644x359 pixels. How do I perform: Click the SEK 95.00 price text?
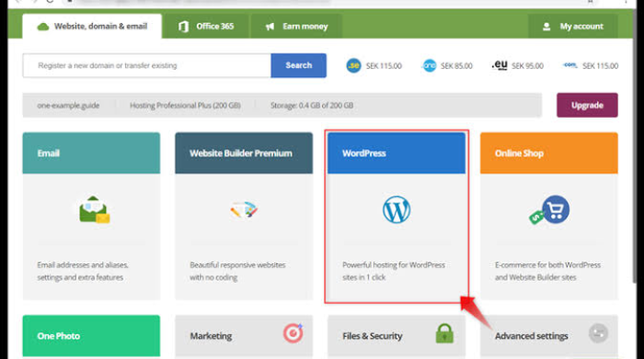(527, 65)
